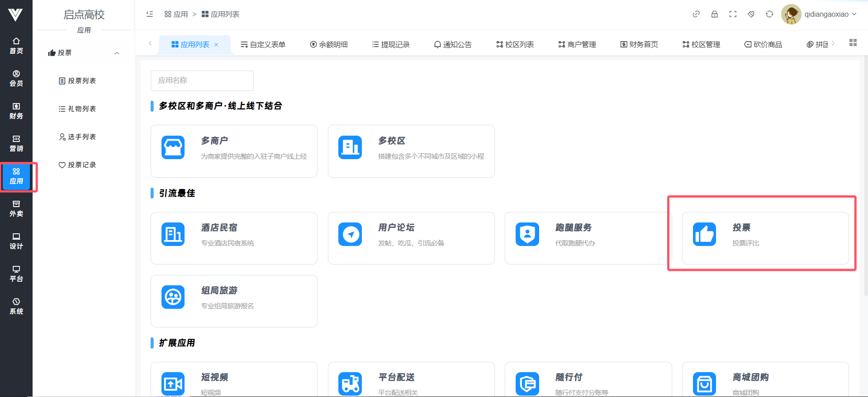The image size is (868, 397).
Task: Close the 应用列表 tab
Action: (x=216, y=44)
